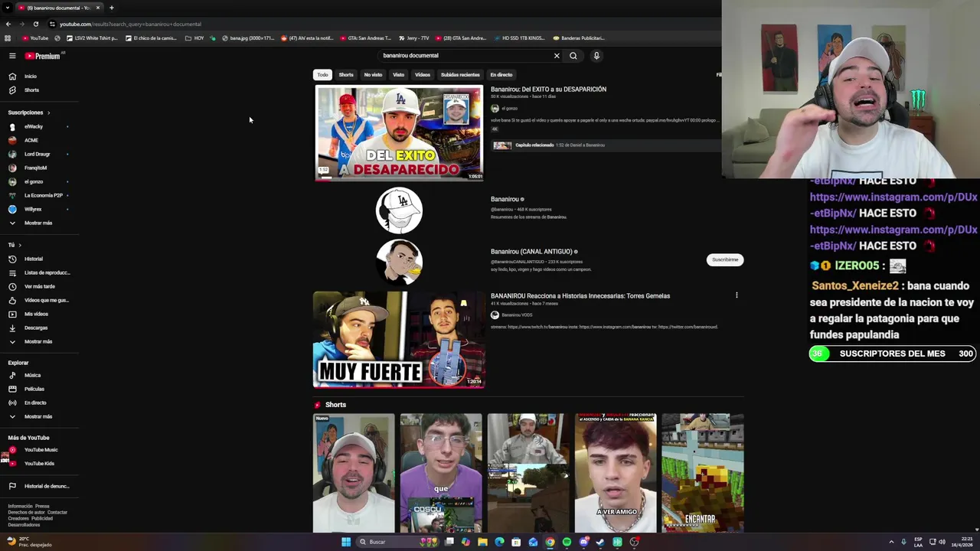This screenshot has width=980, height=551.
Task: Go back using browser back arrow
Action: click(x=8, y=24)
